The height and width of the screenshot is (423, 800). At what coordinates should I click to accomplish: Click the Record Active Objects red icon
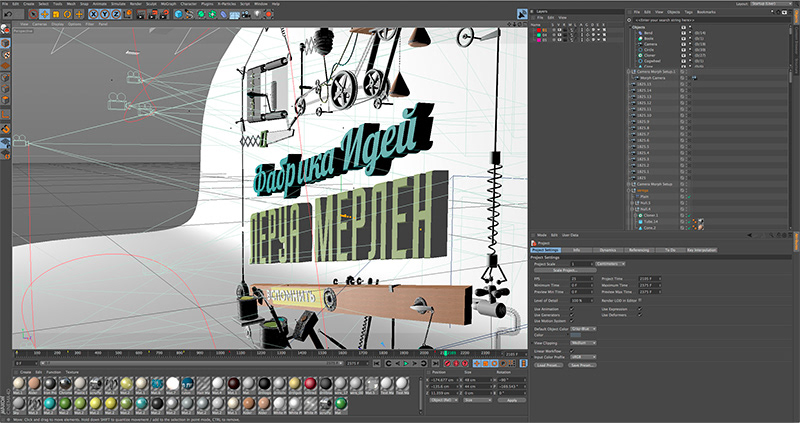[x=447, y=363]
